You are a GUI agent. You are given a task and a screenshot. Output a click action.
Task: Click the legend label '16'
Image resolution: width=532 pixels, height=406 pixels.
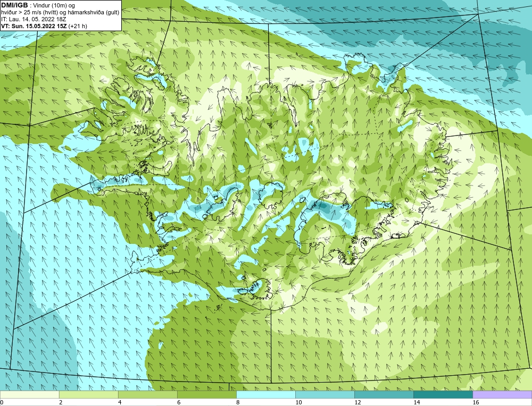pos(476,402)
